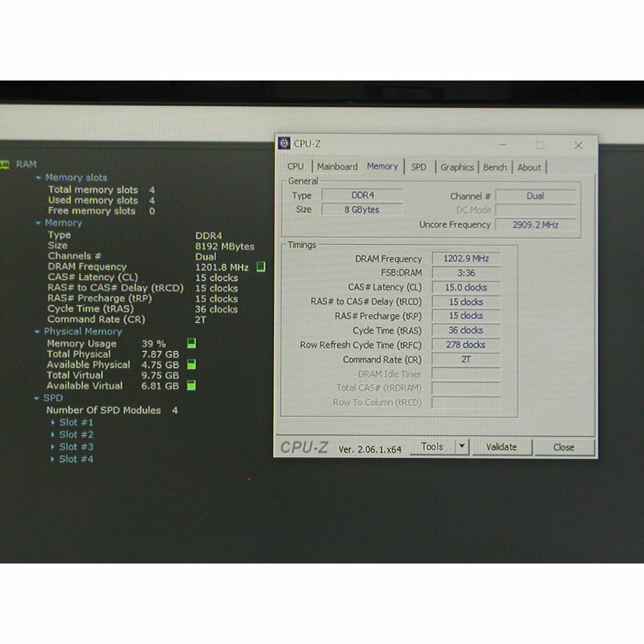Image resolution: width=644 pixels, height=644 pixels.
Task: Expand Slot #1 SPD details
Action: [x=53, y=422]
